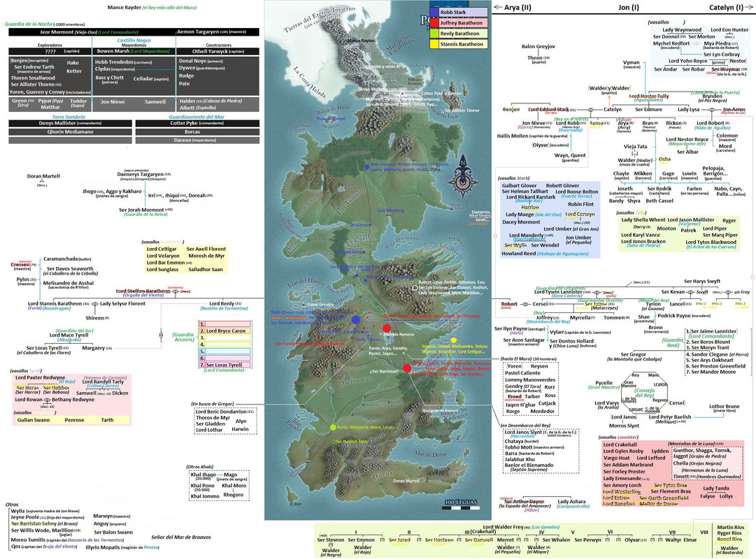
Task: Click 4. Sandor Clegane in Guardia Real list
Action: click(x=707, y=354)
